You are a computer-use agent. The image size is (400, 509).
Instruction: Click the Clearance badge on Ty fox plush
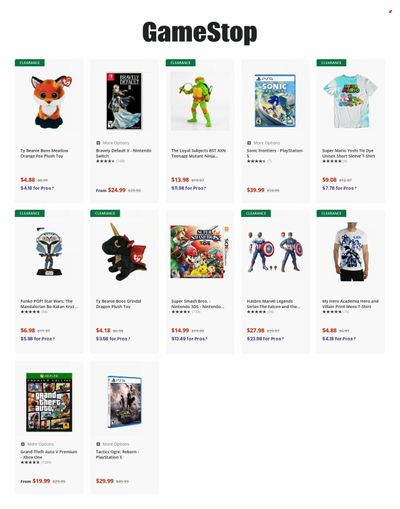(30, 63)
